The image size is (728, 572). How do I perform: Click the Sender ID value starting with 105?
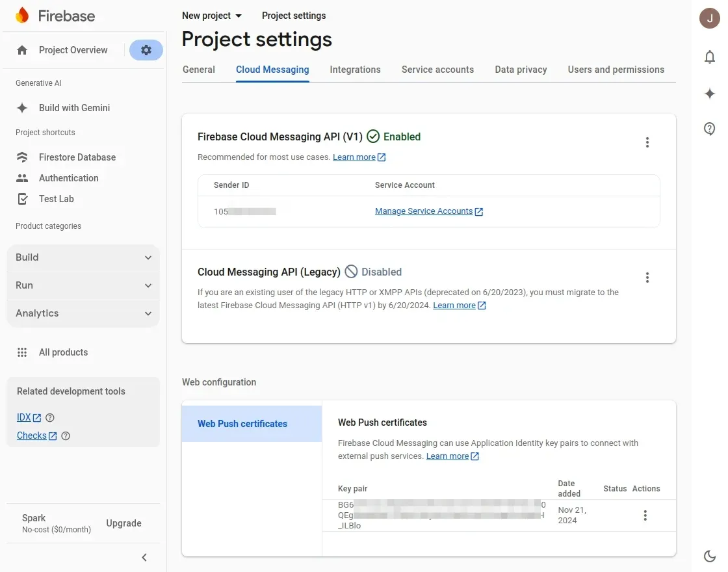coord(244,212)
